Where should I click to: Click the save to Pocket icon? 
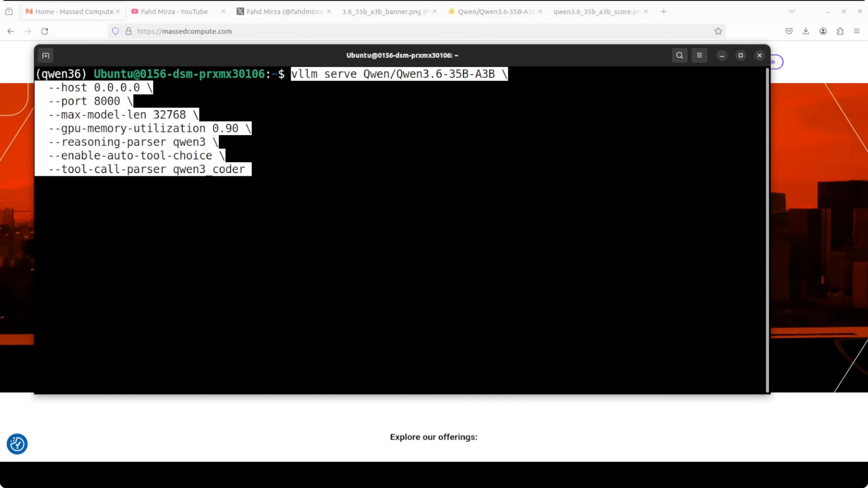point(789,31)
